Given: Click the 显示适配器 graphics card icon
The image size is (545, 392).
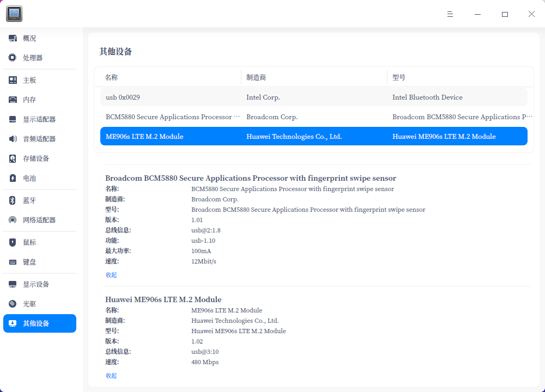Looking at the screenshot, I should pyautogui.click(x=13, y=119).
